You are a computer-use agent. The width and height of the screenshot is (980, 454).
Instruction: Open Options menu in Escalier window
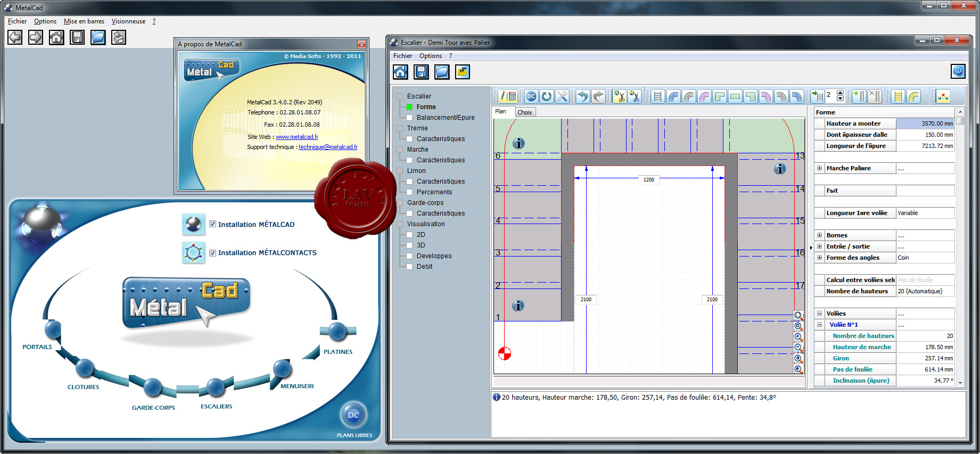tap(431, 56)
